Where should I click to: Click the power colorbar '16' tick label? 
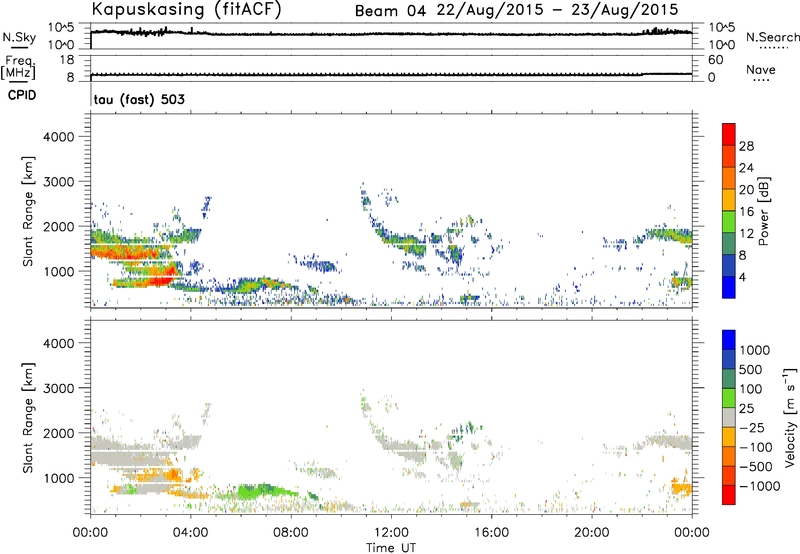coord(746,212)
